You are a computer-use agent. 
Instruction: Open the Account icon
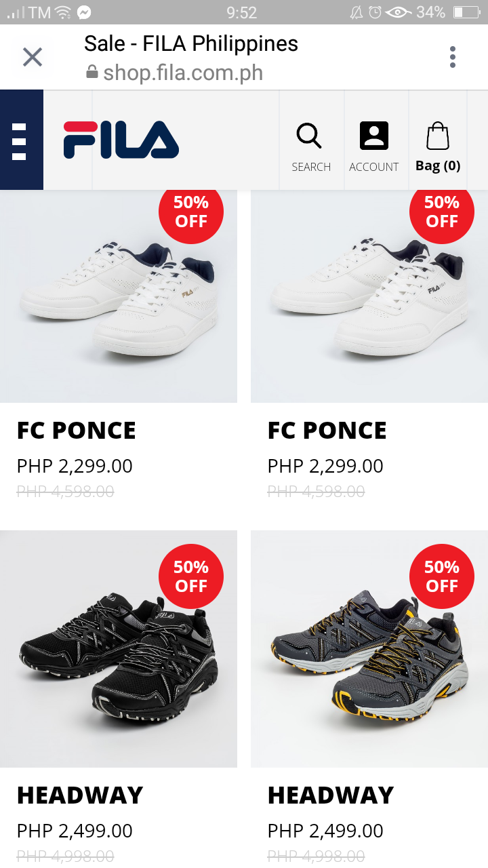coord(374,140)
